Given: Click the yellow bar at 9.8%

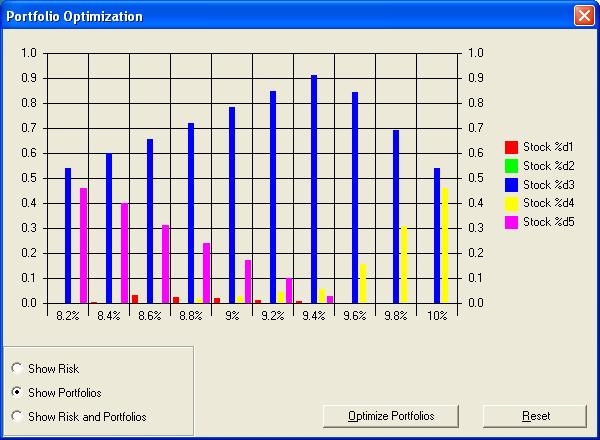Looking at the screenshot, I should coord(404,265).
